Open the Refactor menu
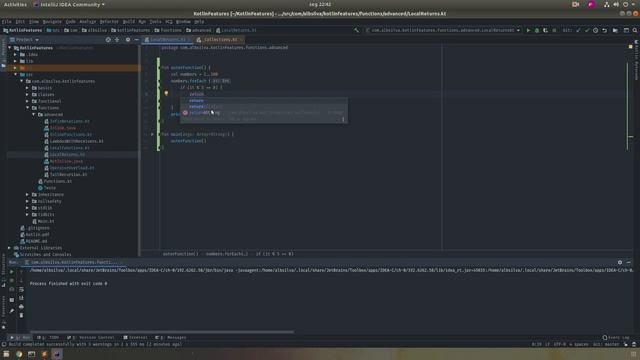Viewport: 640px width, 360px height. [109, 22]
